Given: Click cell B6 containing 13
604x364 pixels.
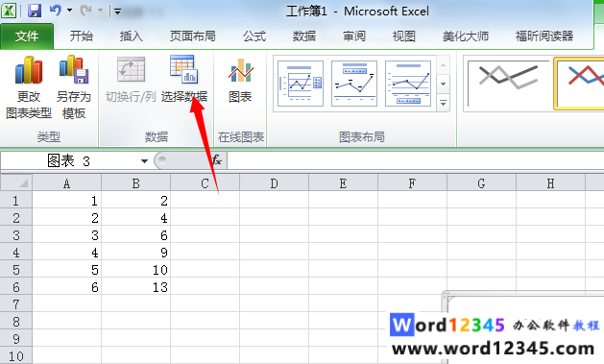Looking at the screenshot, I should click(135, 287).
